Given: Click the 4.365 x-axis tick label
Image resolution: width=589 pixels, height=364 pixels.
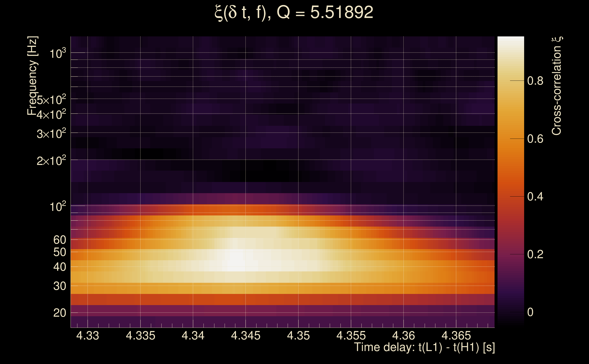Looking at the screenshot, I should click(456, 336).
